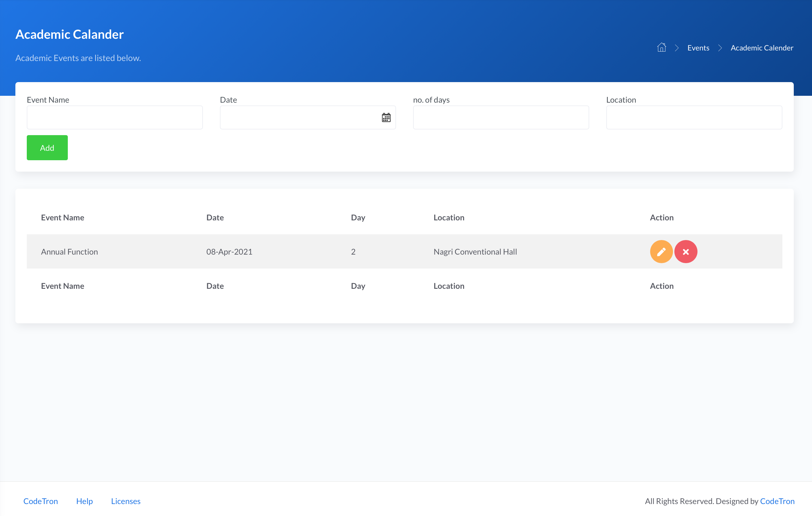Open Academic Calender breadcrumb item
Viewport: 812px width, 516px height.
[x=761, y=48]
